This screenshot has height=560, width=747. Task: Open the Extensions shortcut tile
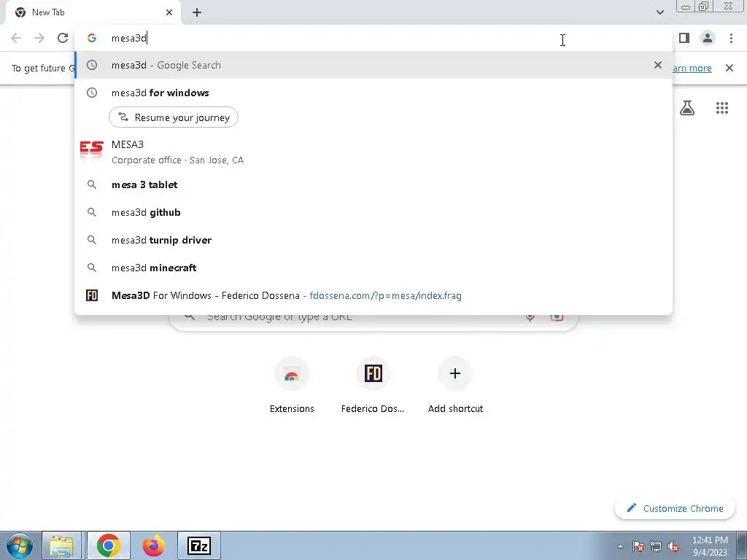(x=292, y=386)
